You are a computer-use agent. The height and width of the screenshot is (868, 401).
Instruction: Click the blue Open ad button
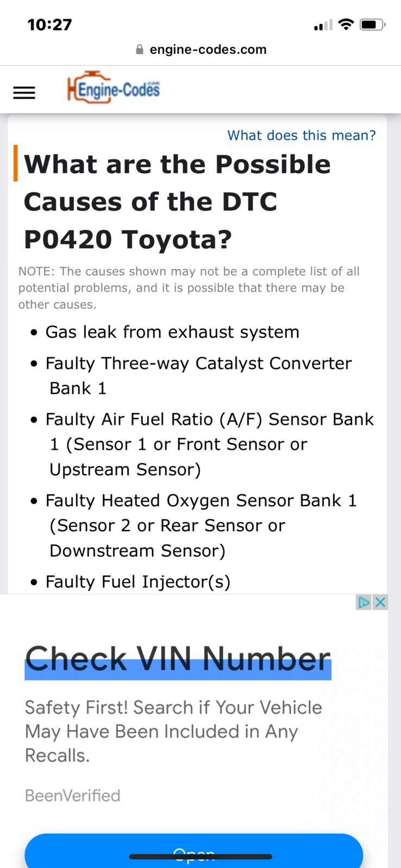[x=193, y=851]
